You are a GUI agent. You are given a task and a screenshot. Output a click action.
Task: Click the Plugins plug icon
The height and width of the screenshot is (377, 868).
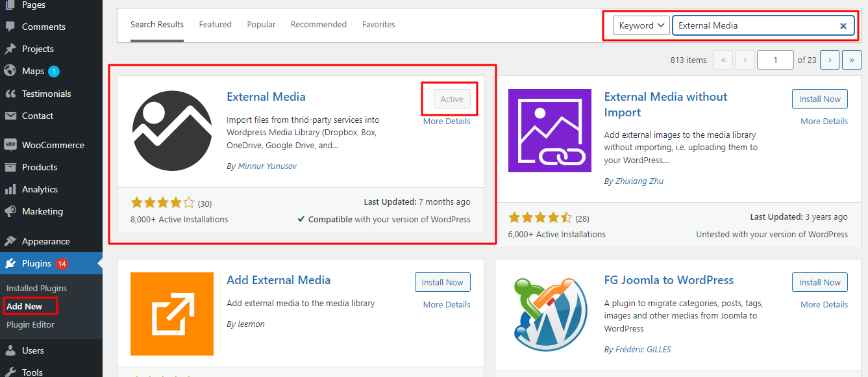click(x=10, y=263)
